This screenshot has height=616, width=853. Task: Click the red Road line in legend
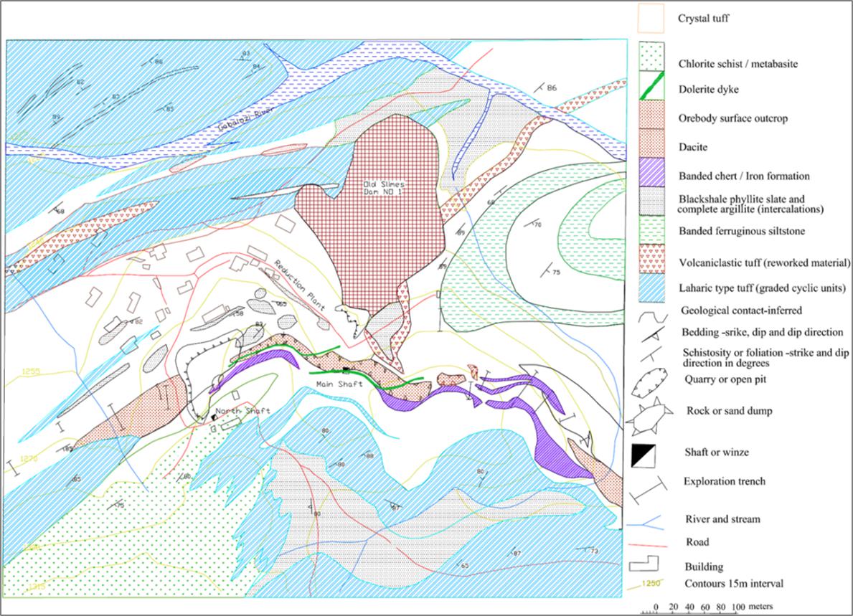pos(649,544)
